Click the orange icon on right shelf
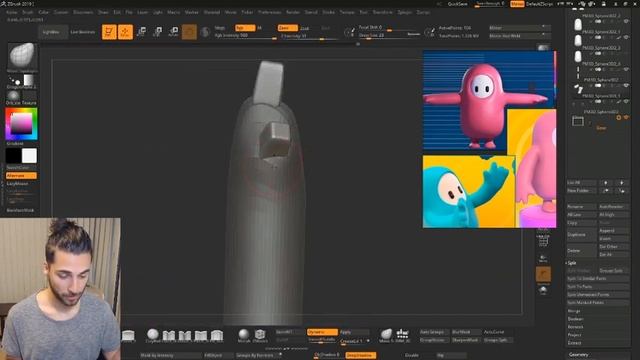 point(543,274)
